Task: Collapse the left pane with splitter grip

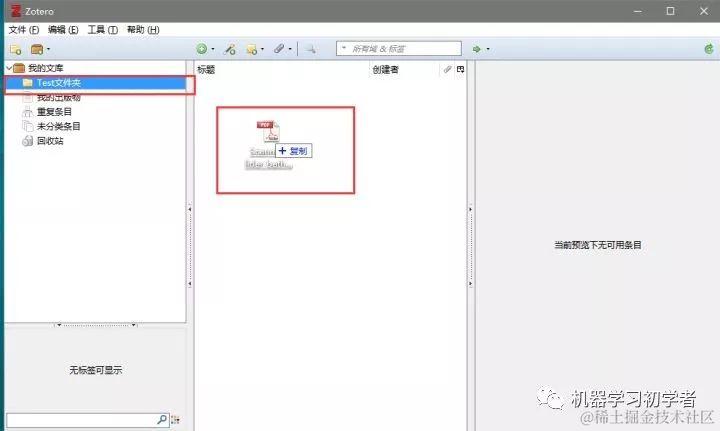Action: (190, 246)
